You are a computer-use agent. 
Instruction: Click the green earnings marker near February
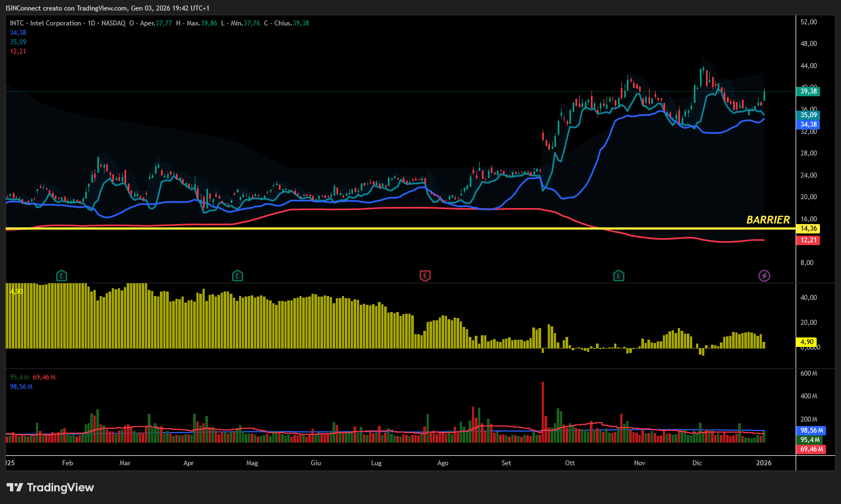pos(62,276)
